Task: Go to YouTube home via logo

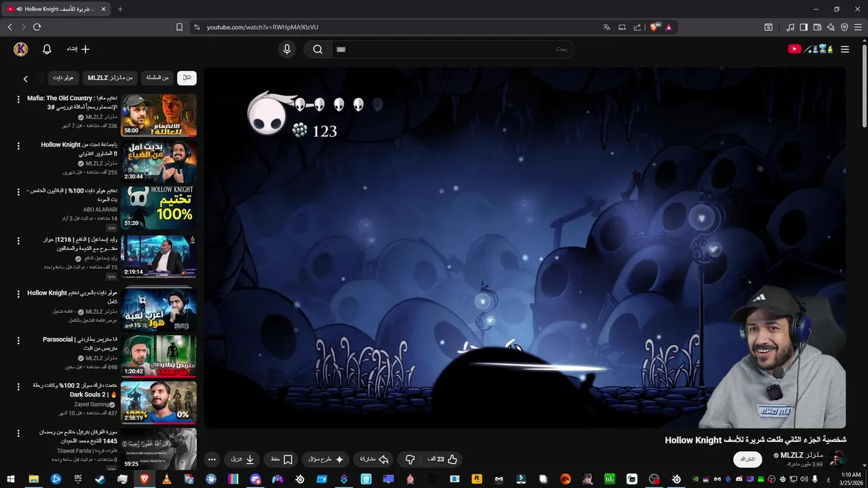Action: pos(810,49)
